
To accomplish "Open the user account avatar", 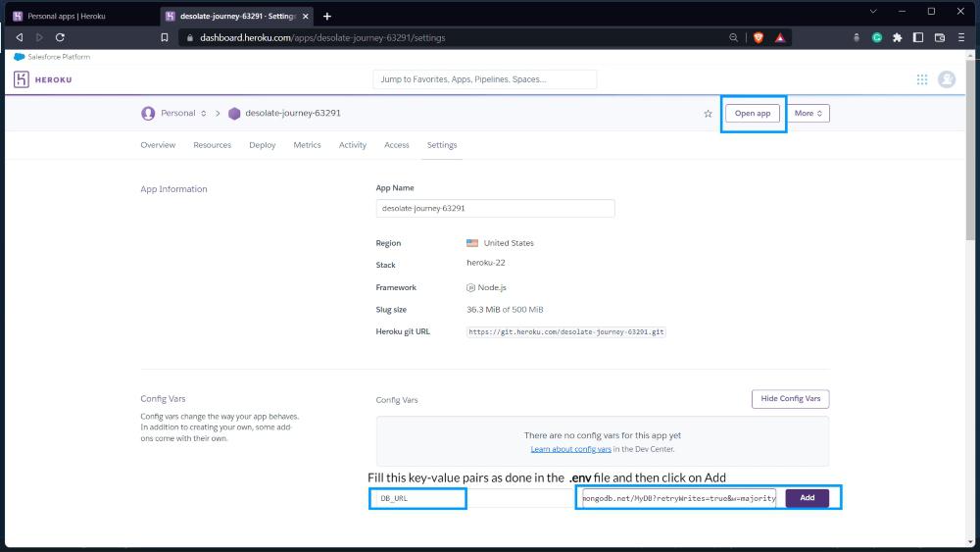I will (947, 79).
